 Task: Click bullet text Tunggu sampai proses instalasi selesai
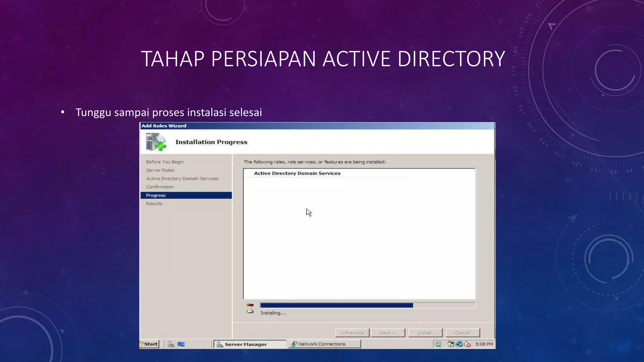click(x=169, y=112)
